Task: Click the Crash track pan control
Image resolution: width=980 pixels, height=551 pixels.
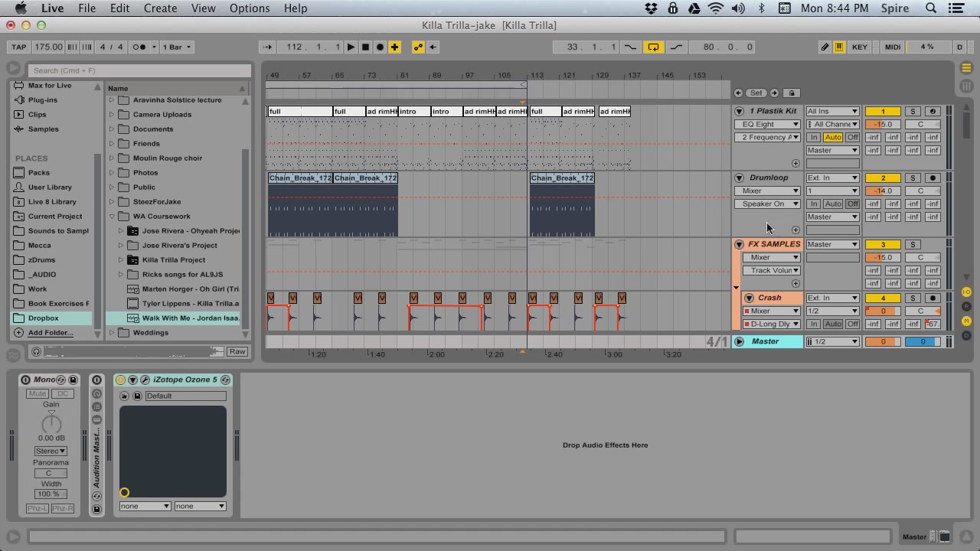Action: click(922, 311)
